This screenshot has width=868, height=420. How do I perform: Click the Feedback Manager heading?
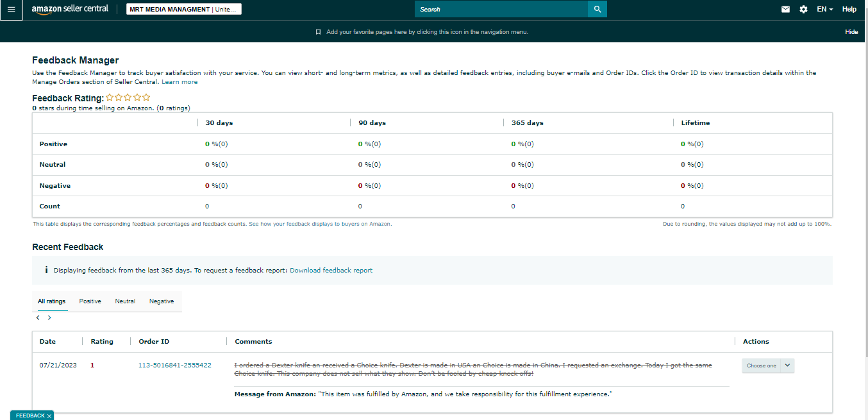coord(75,60)
